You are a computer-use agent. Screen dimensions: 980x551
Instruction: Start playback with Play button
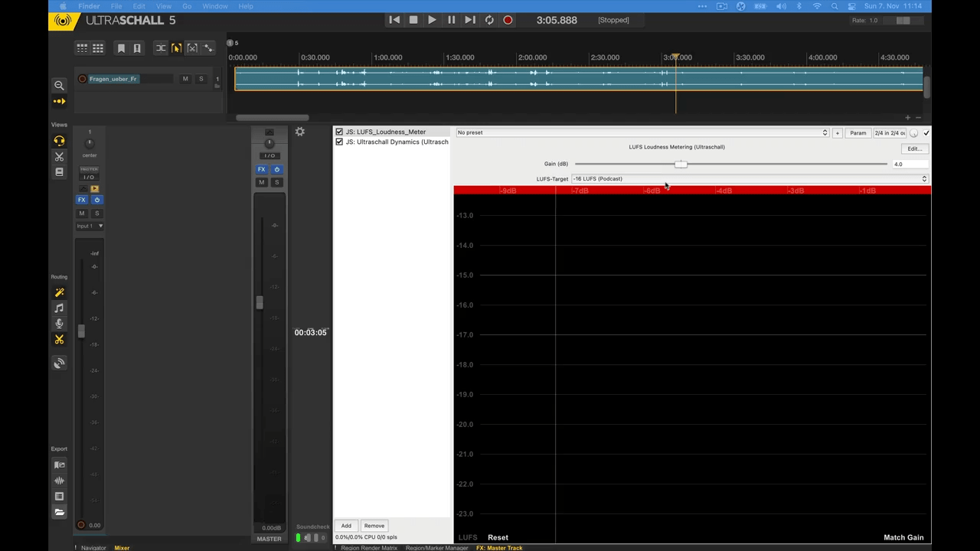tap(432, 20)
